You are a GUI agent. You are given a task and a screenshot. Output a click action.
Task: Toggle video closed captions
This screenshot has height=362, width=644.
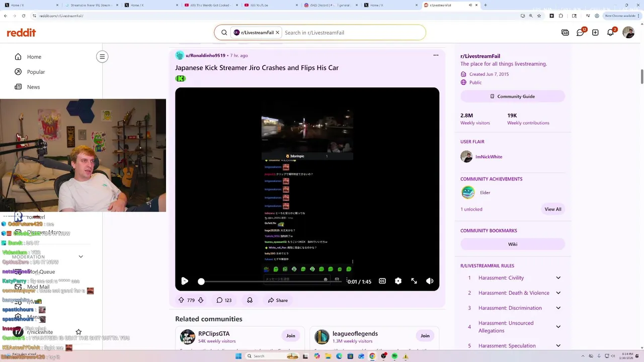[x=382, y=281]
